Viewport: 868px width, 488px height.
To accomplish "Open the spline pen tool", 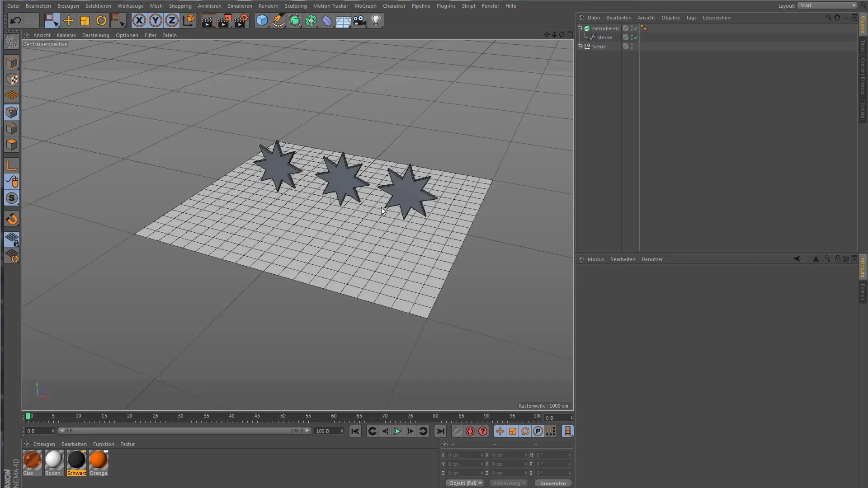I will [x=278, y=20].
